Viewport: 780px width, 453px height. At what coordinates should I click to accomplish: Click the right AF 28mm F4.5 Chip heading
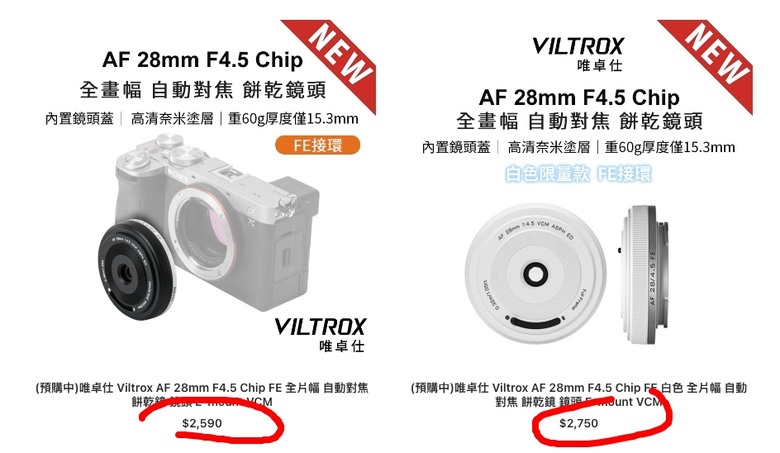pyautogui.click(x=579, y=97)
